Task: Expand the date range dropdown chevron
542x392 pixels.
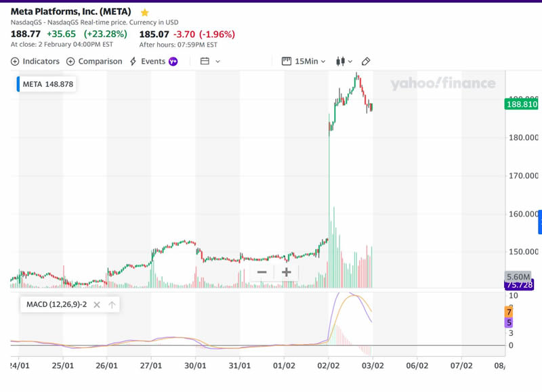Action: tap(217, 61)
